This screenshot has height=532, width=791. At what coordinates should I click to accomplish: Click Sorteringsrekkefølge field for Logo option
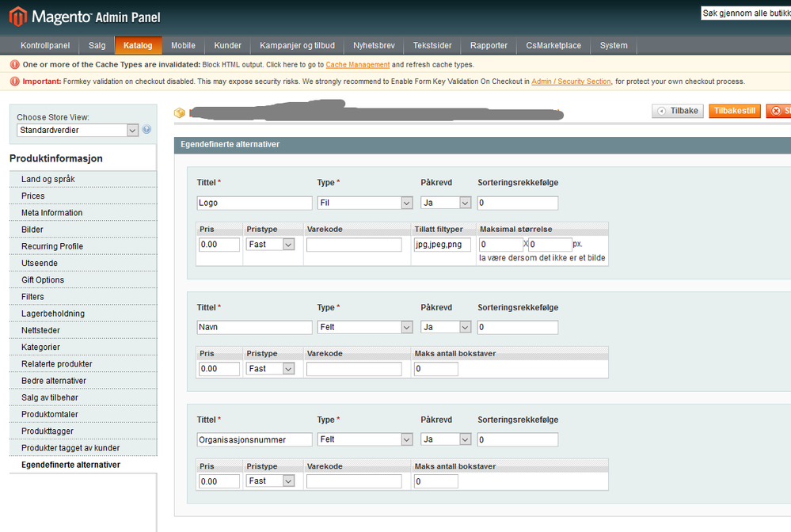point(518,203)
